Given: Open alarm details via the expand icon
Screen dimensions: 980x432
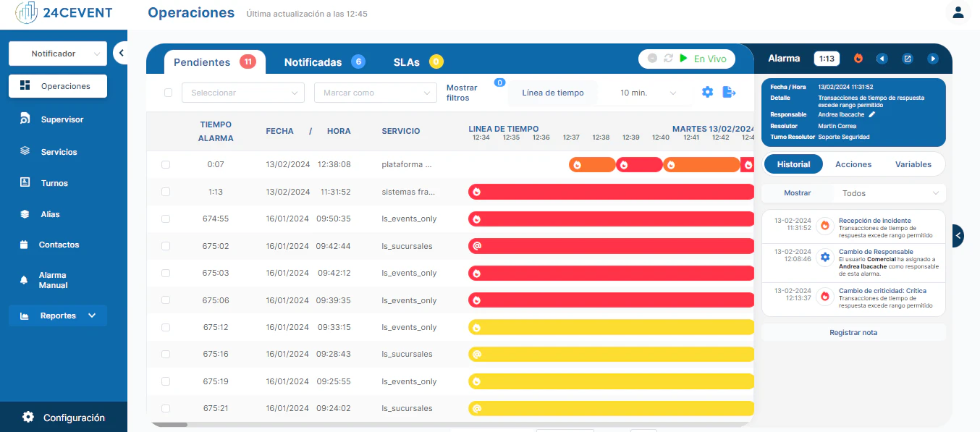Looking at the screenshot, I should click(908, 58).
